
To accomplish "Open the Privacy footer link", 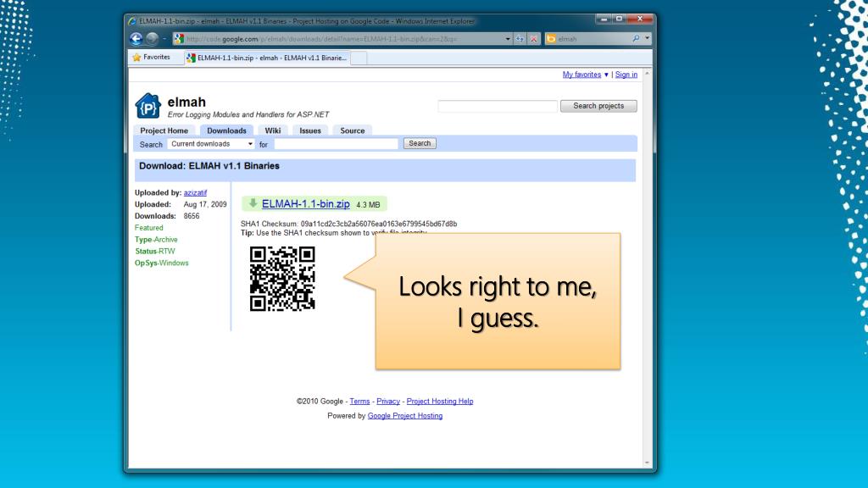I will click(x=388, y=401).
